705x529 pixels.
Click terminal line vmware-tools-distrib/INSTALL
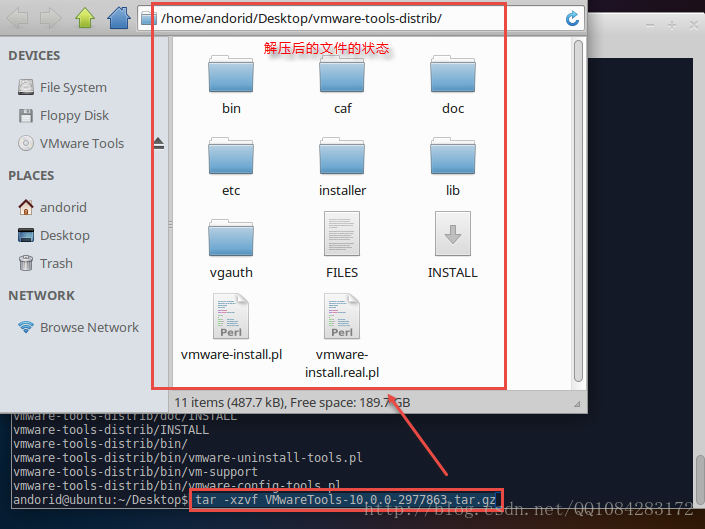[x=111, y=430]
